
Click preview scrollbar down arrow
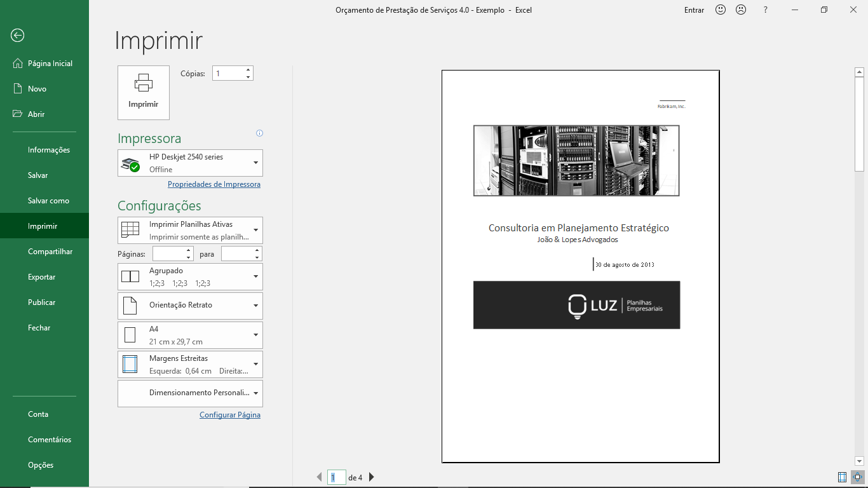click(859, 461)
